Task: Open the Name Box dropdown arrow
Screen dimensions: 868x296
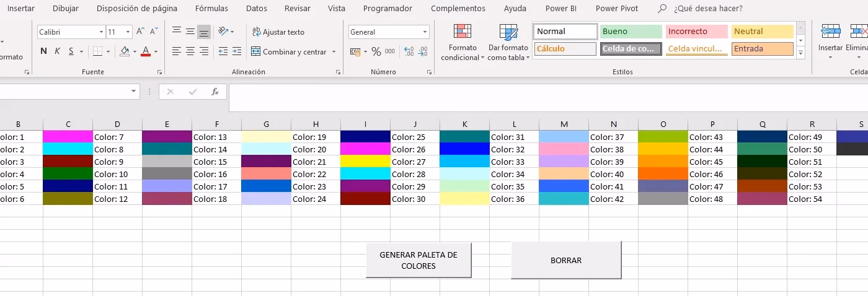Action: point(134,92)
